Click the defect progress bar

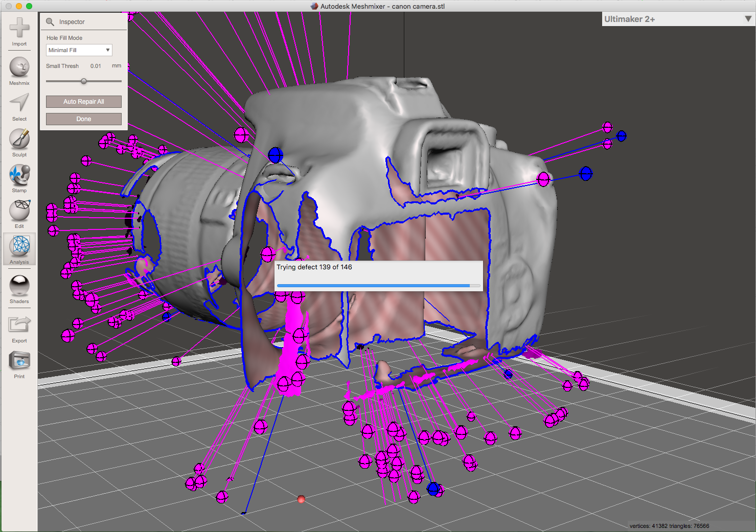tap(378, 286)
